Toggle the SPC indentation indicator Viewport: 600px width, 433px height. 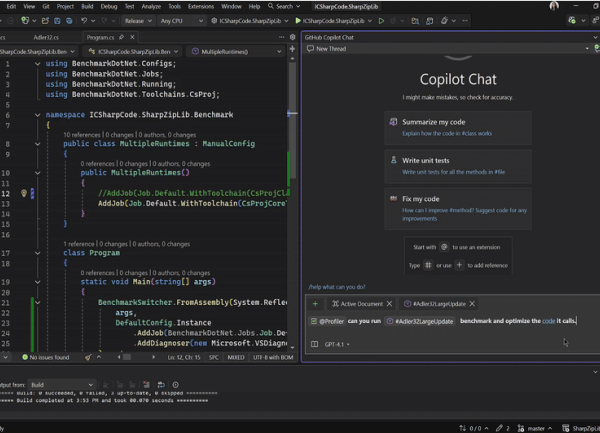point(214,357)
